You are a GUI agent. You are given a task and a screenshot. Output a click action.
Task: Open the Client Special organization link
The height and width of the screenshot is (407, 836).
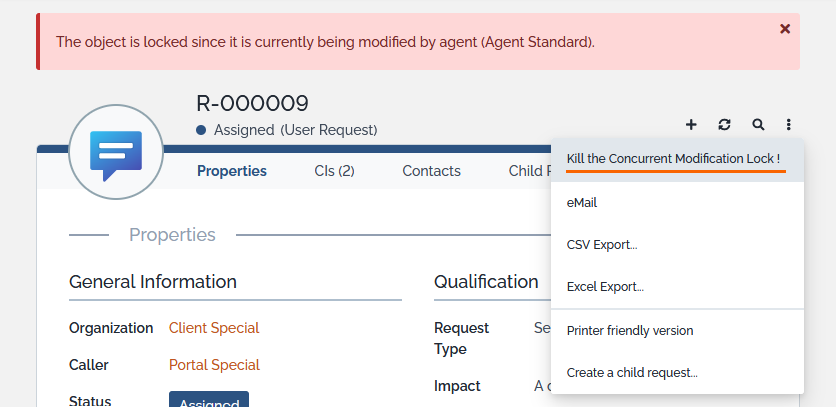(x=214, y=328)
